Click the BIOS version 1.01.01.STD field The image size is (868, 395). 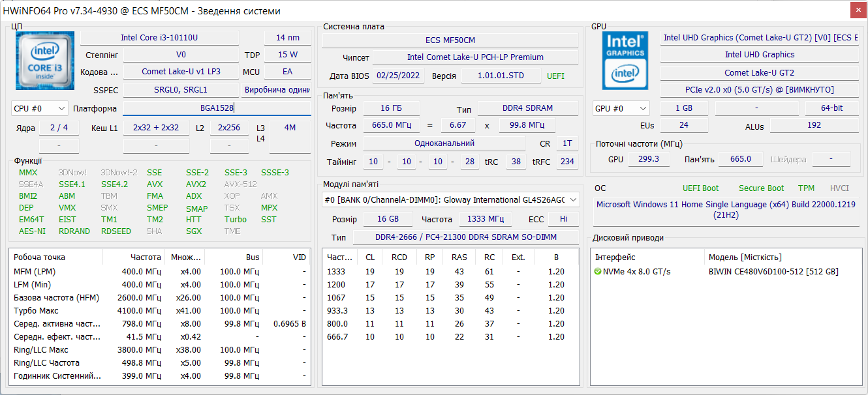[x=501, y=76]
